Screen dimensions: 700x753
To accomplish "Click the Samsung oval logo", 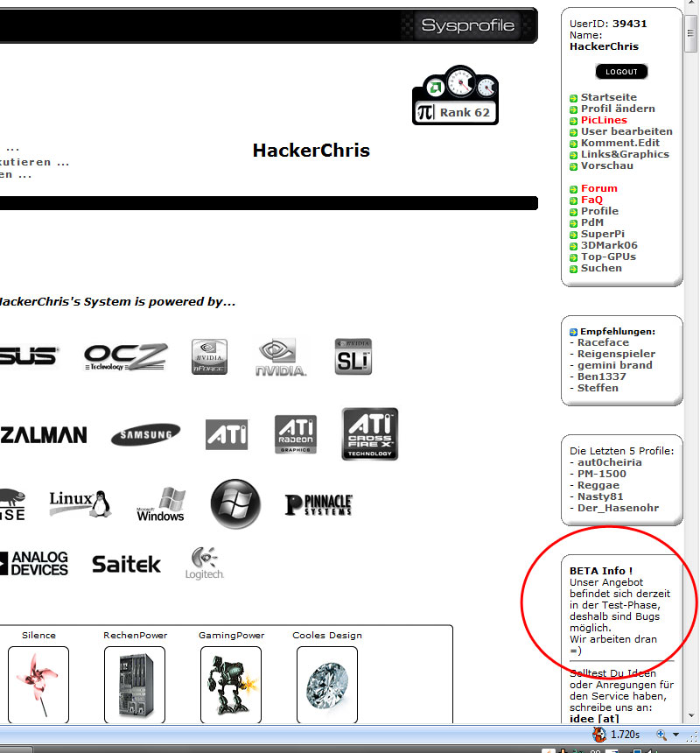I will tap(146, 434).
